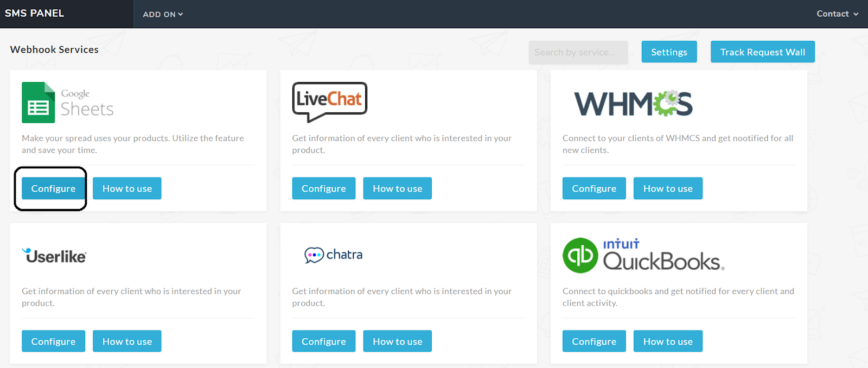Click the QuickBooks description text
This screenshot has height=368, width=868.
(x=678, y=297)
